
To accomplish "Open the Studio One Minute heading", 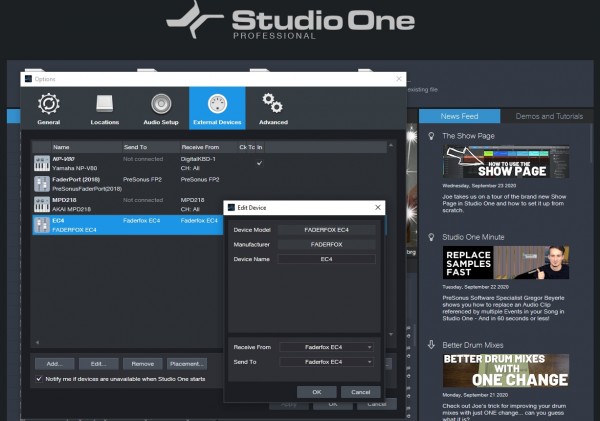I will click(x=473, y=237).
